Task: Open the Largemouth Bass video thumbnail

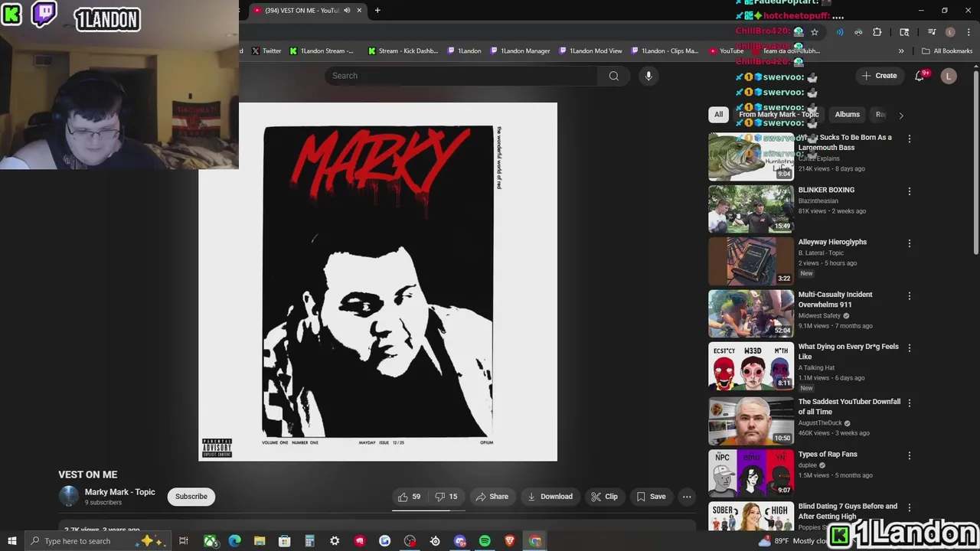Action: (x=751, y=157)
